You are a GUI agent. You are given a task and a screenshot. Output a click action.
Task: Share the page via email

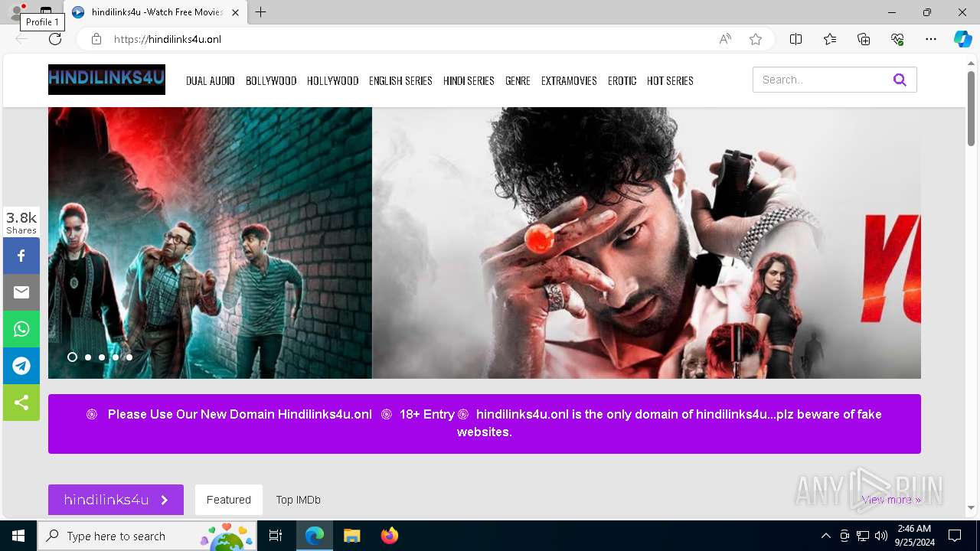[x=21, y=292]
